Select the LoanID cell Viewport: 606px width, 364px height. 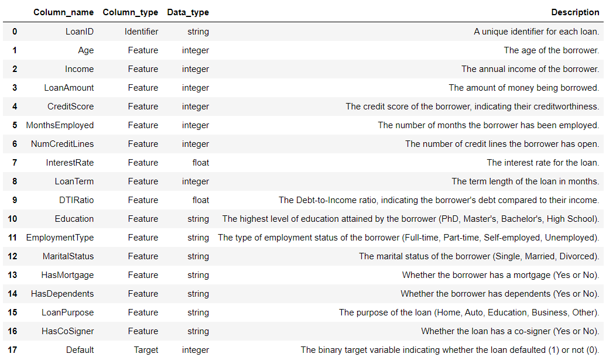tap(79, 32)
